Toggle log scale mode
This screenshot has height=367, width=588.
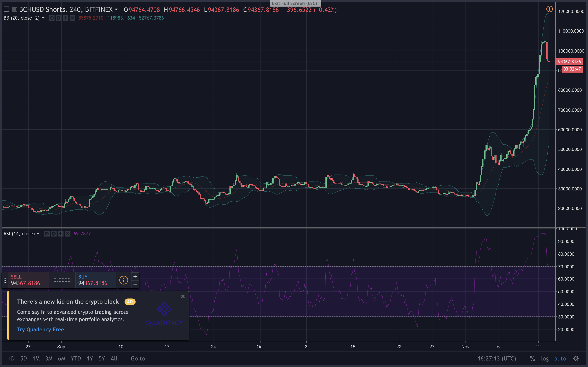pyautogui.click(x=545, y=358)
